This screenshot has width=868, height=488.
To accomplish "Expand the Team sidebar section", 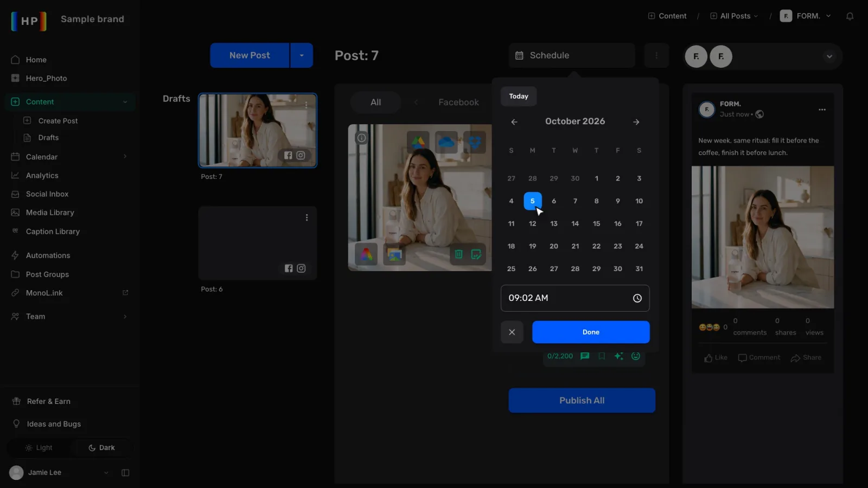I will pyautogui.click(x=125, y=317).
